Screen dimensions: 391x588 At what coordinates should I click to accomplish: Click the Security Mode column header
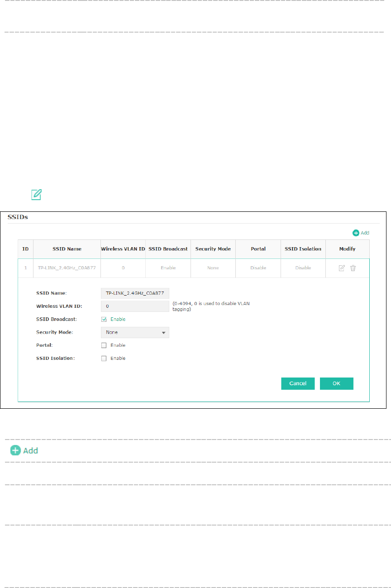coord(213,249)
